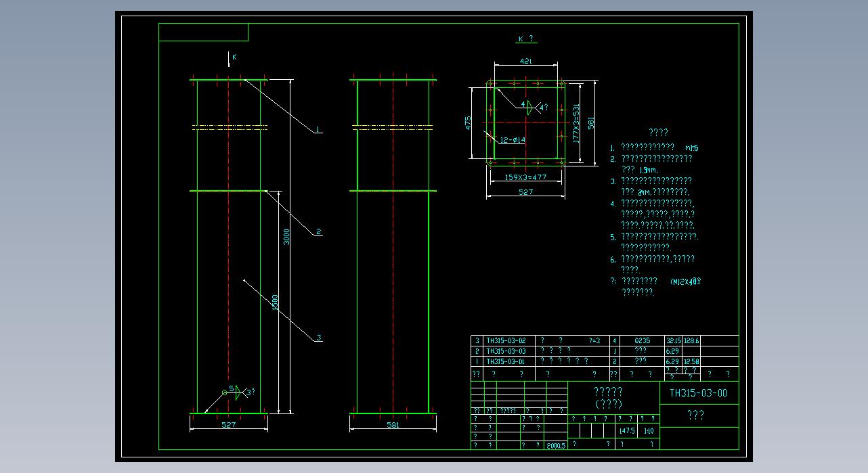Select part callout number 1 balloon
Viewport: 868px width, 473px height.
click(x=318, y=130)
